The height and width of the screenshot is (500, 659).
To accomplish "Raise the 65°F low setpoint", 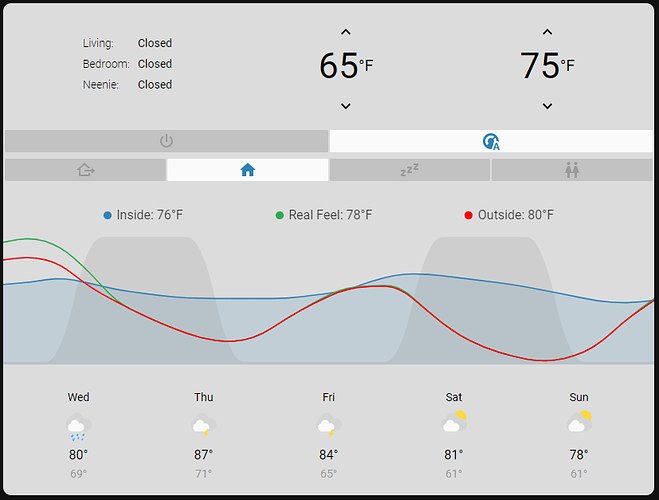I will pos(345,32).
